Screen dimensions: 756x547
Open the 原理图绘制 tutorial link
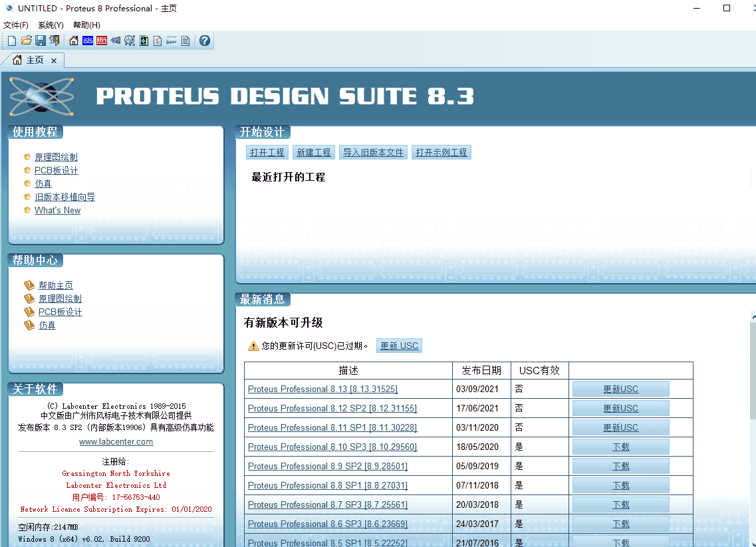[x=56, y=157]
